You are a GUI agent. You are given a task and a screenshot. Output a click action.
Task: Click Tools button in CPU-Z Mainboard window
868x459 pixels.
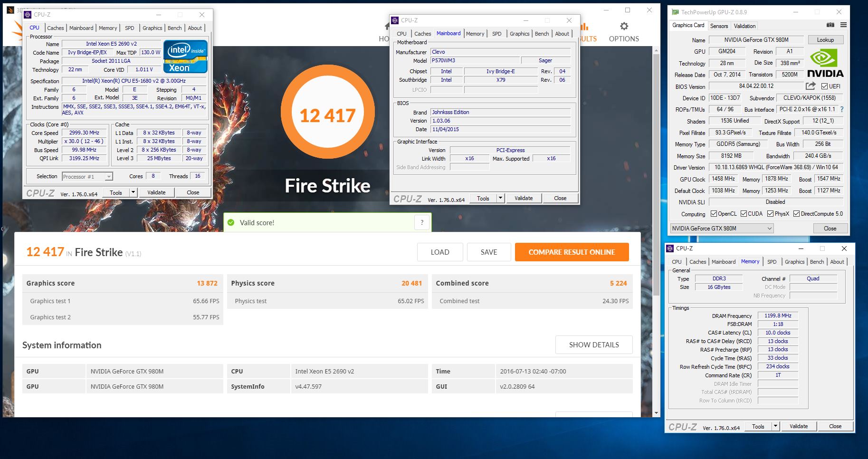tap(483, 198)
